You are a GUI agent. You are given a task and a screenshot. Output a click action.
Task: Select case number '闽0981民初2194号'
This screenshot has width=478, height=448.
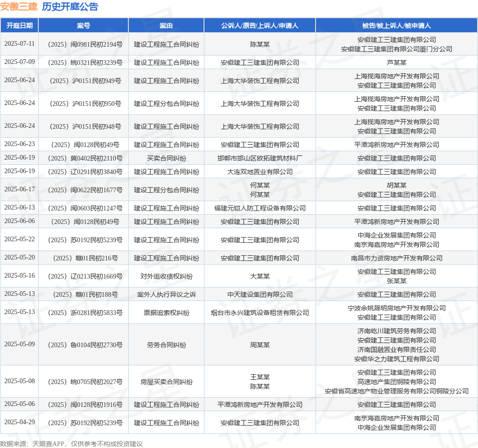pyautogui.click(x=96, y=44)
